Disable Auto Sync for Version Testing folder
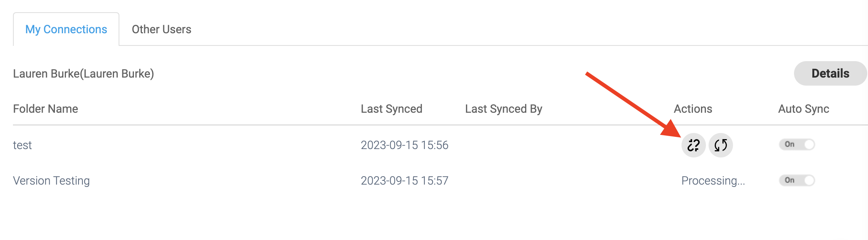Screen dimensions: 868x240 click(797, 180)
